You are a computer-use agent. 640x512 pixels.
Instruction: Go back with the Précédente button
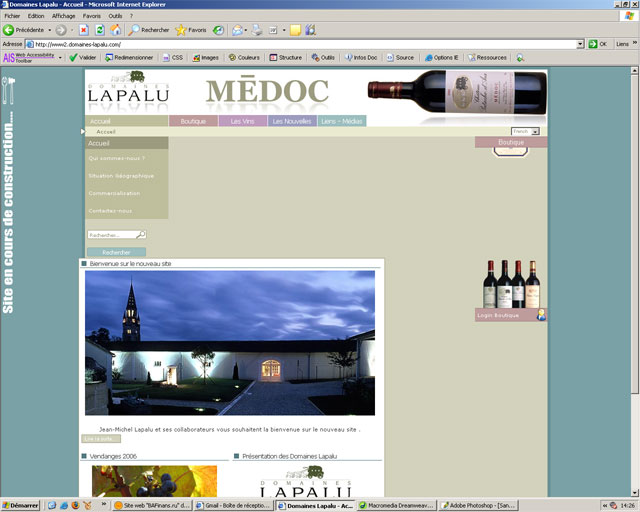coord(24,30)
